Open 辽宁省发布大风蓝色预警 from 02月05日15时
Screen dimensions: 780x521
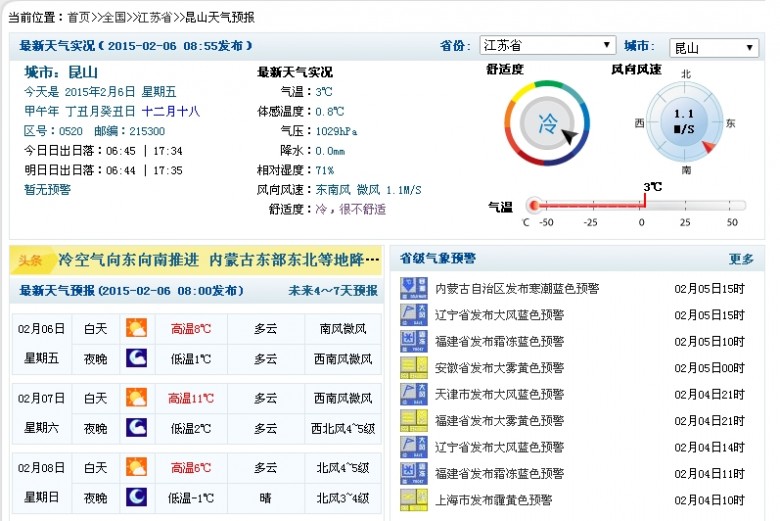tap(517, 315)
